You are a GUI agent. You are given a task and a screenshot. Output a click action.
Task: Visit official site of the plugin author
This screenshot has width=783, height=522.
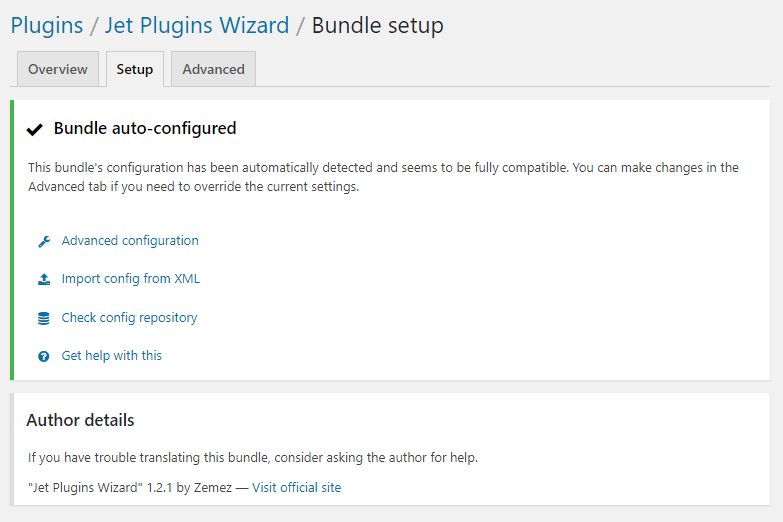(297, 488)
